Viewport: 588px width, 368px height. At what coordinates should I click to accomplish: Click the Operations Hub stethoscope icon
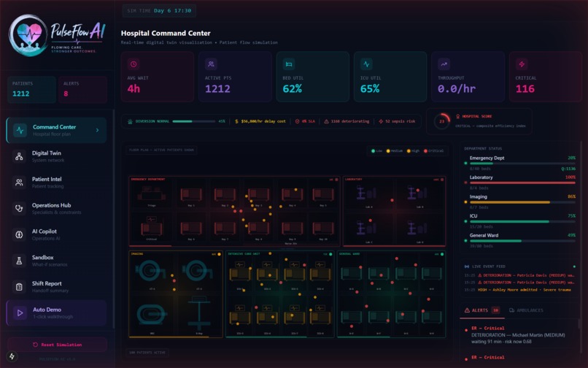(x=19, y=208)
